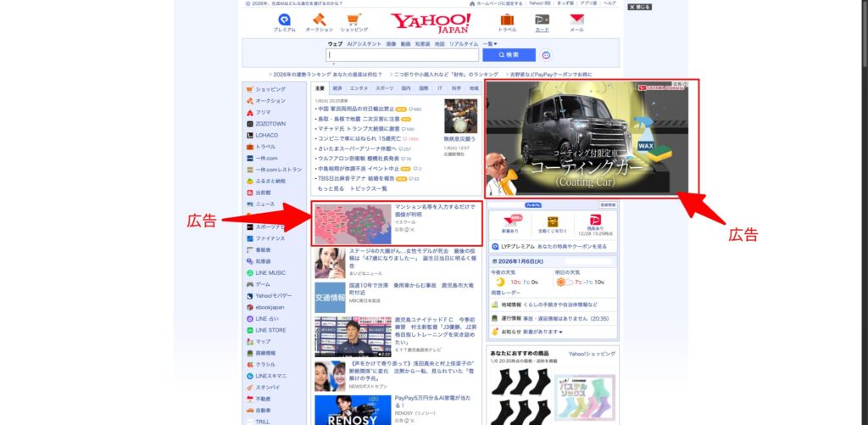Screen dimensions: 868x425
Task: Open the AI assistant robot icon beside search
Action: 546,55
